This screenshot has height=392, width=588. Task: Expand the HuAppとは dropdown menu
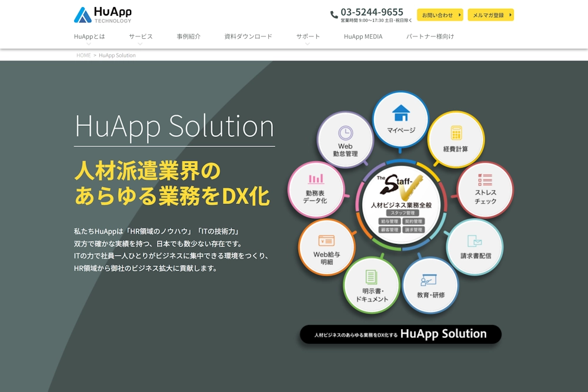click(x=88, y=36)
